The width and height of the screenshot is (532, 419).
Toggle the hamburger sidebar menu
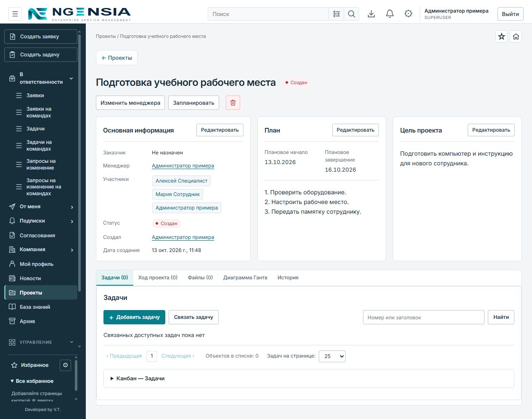[15, 14]
